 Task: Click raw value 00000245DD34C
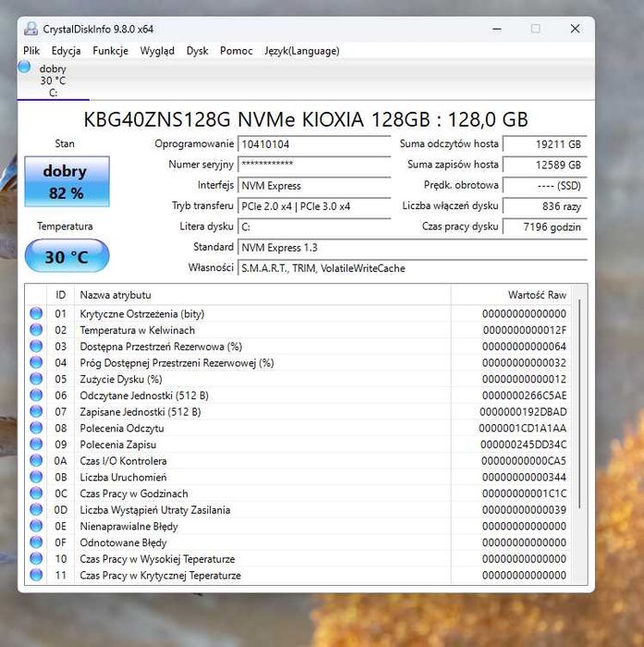click(x=523, y=445)
